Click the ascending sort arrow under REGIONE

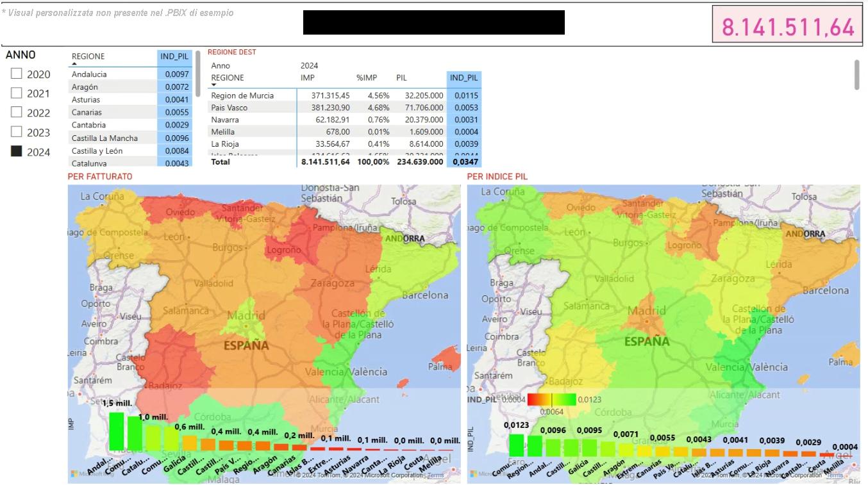click(74, 64)
